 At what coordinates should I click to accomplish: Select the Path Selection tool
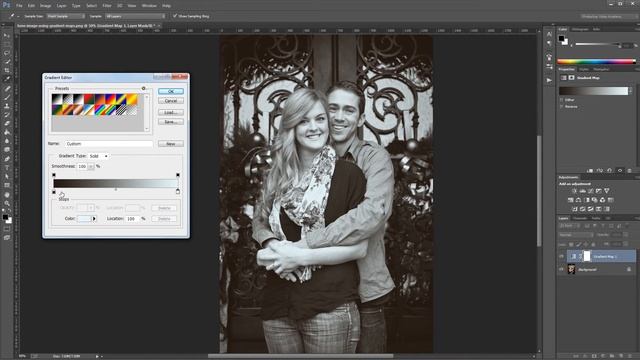(x=7, y=176)
